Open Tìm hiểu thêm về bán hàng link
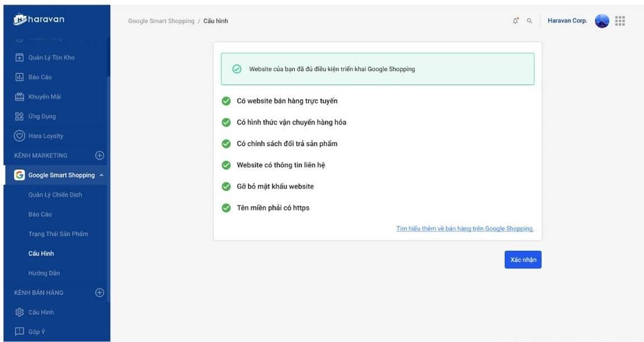Viewport: 644px width, 342px height. (465, 229)
